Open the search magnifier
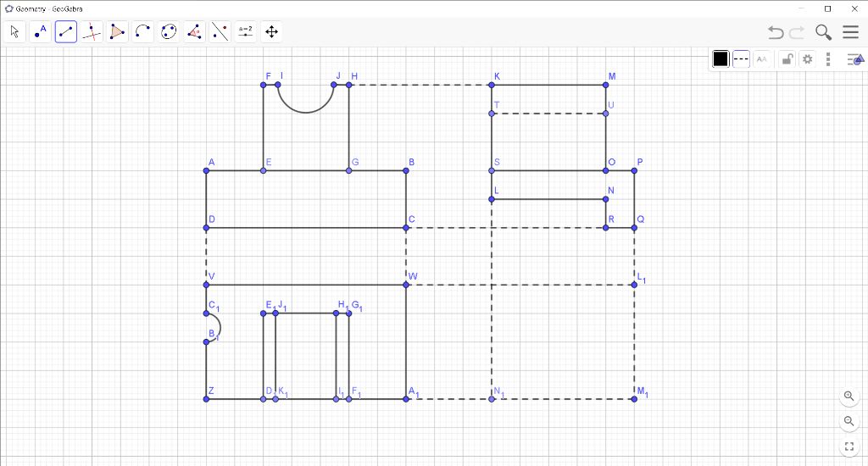 824,33
